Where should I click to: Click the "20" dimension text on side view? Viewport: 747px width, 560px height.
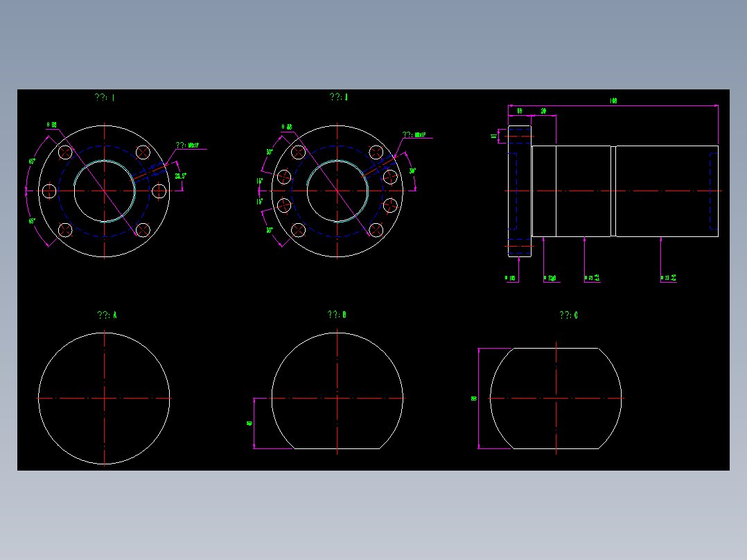pos(543,111)
